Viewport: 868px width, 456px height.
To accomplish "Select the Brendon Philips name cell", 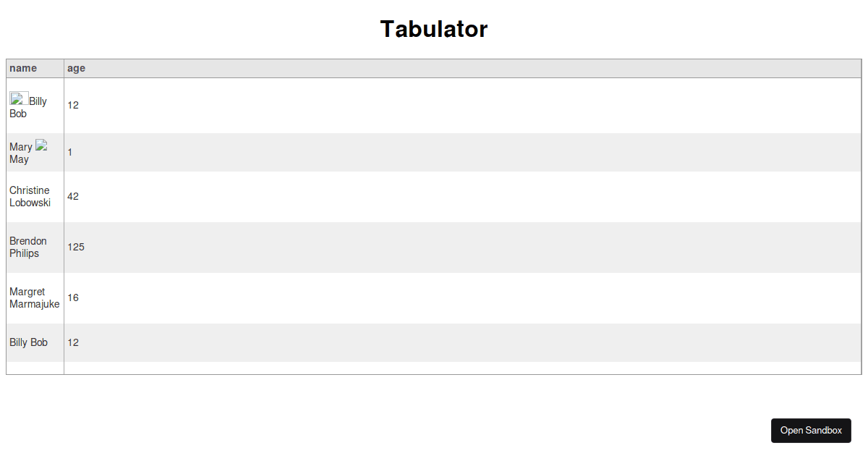I will (x=35, y=248).
